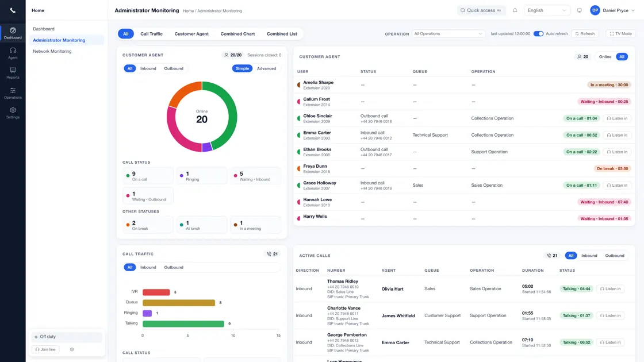Click the DP user avatar
Screen dimensions: 644x362
595,10
